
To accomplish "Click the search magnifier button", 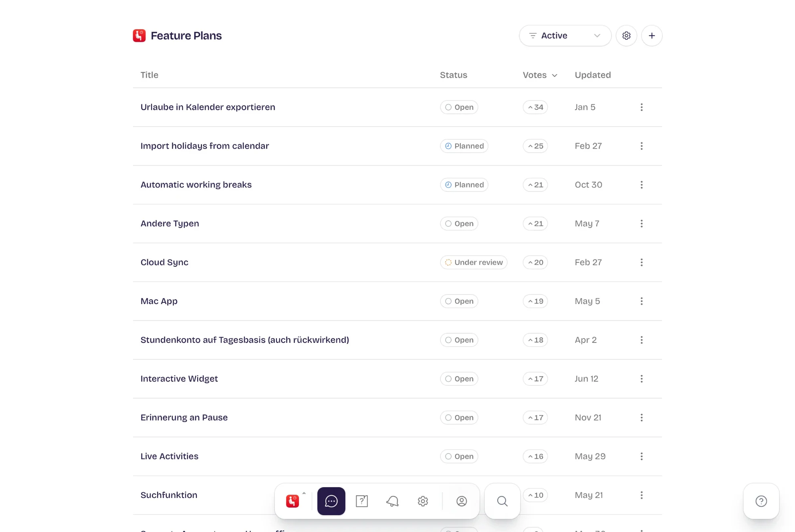I will coord(502,501).
